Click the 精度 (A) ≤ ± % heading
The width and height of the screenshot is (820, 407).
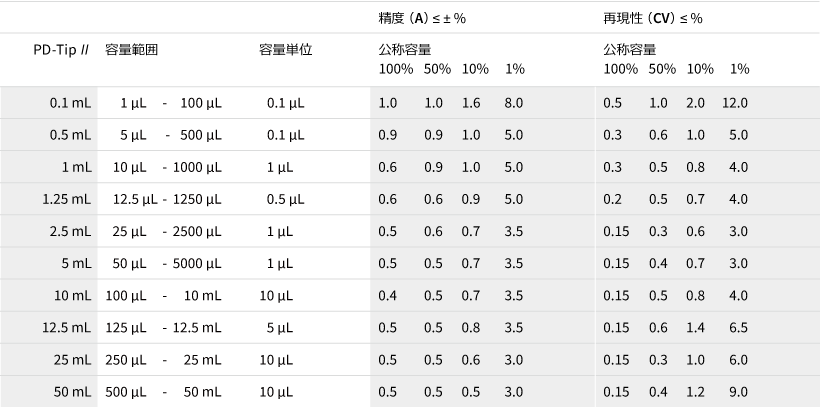pos(422,18)
